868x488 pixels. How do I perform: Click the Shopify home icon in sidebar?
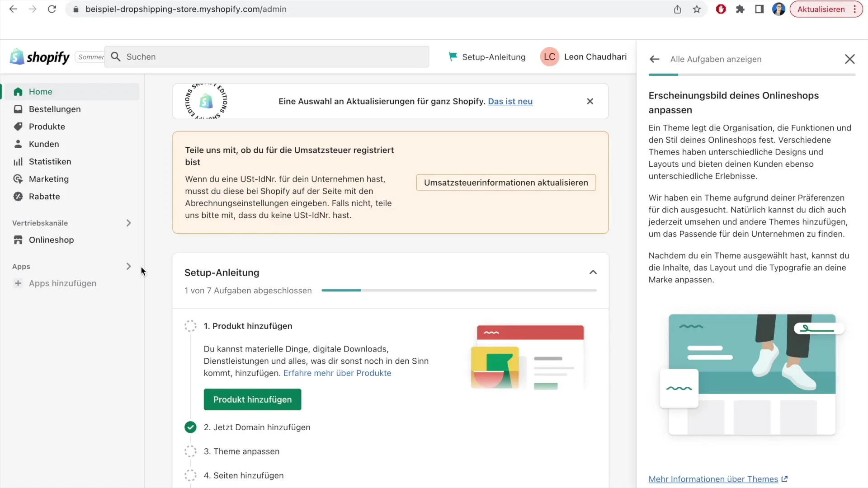pos(18,91)
